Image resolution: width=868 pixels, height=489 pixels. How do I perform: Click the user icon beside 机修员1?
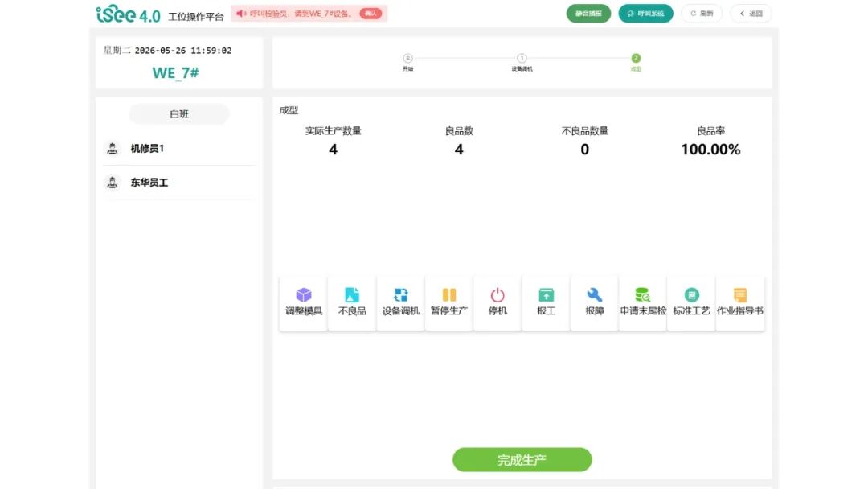click(x=113, y=149)
